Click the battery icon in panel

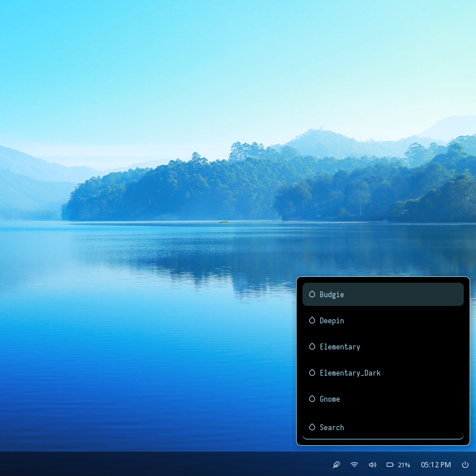click(390, 464)
